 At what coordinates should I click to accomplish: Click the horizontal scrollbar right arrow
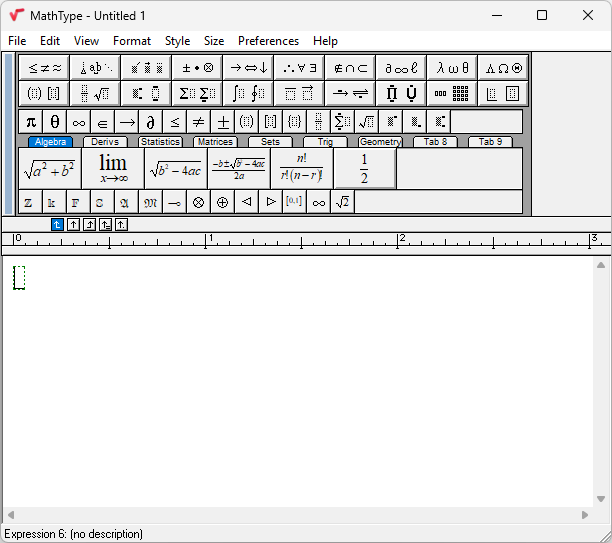pos(584,515)
